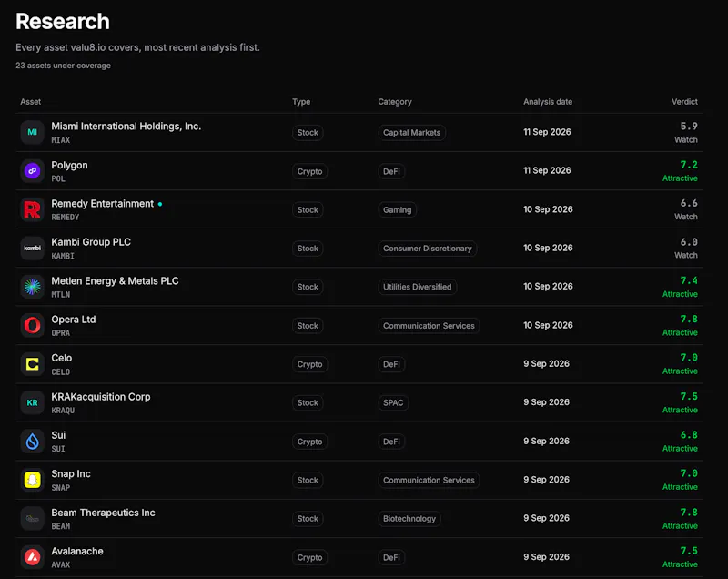Click the Capital Markets category tag
Image resolution: width=728 pixels, height=579 pixels.
(412, 133)
